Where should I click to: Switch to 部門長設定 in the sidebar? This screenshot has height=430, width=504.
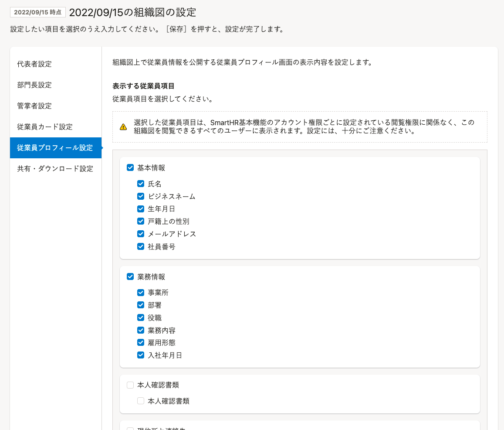click(x=34, y=85)
